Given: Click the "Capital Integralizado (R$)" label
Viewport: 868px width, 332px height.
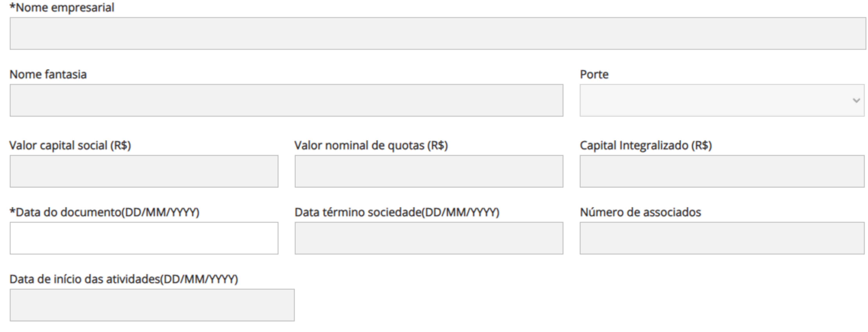Looking at the screenshot, I should point(646,145).
